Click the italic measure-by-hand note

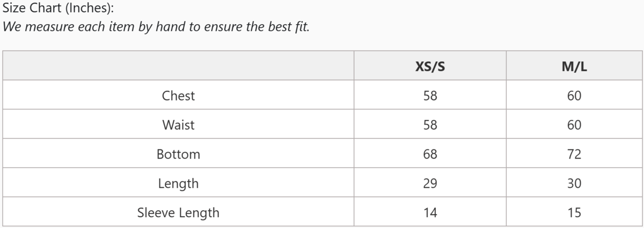[156, 27]
